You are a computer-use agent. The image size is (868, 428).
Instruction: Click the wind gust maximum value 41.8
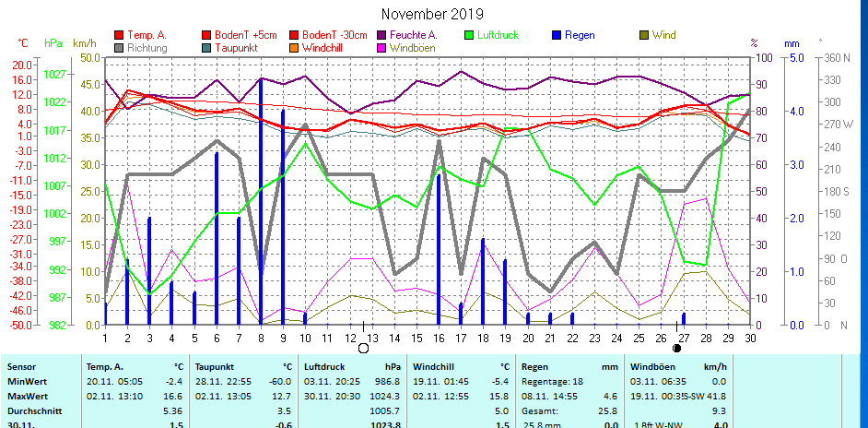point(718,397)
